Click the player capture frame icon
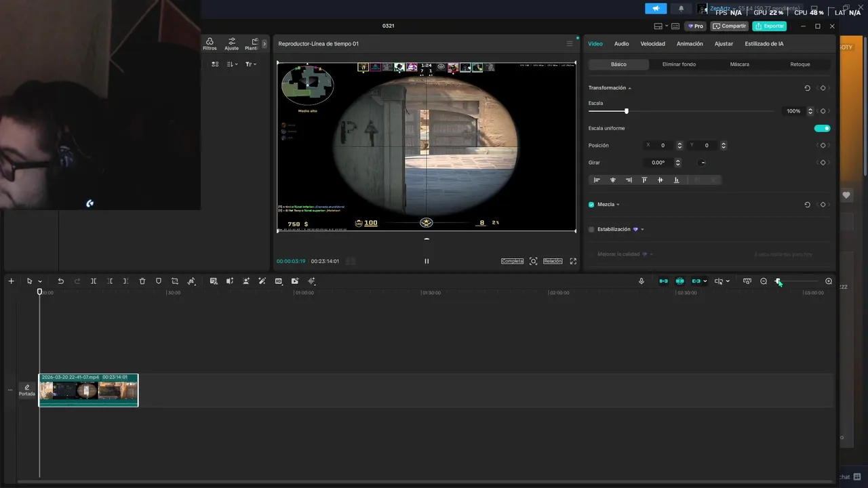 (534, 261)
